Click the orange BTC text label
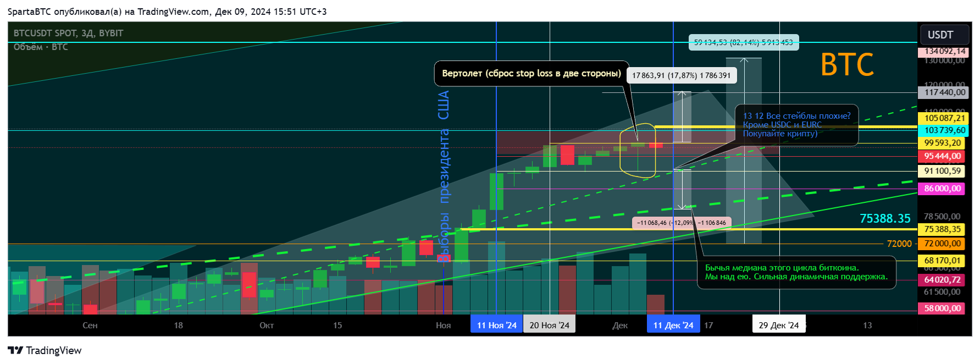This screenshot has width=980, height=364. [847, 65]
